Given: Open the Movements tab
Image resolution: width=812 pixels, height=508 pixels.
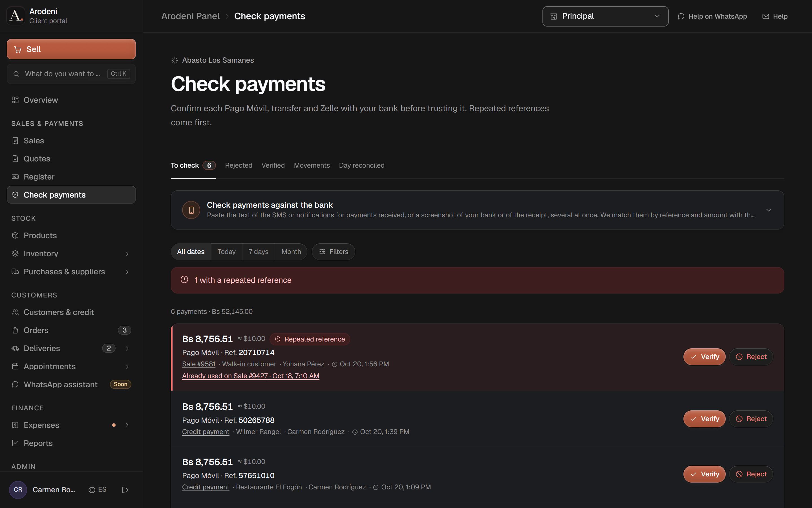Looking at the screenshot, I should pyautogui.click(x=312, y=165).
